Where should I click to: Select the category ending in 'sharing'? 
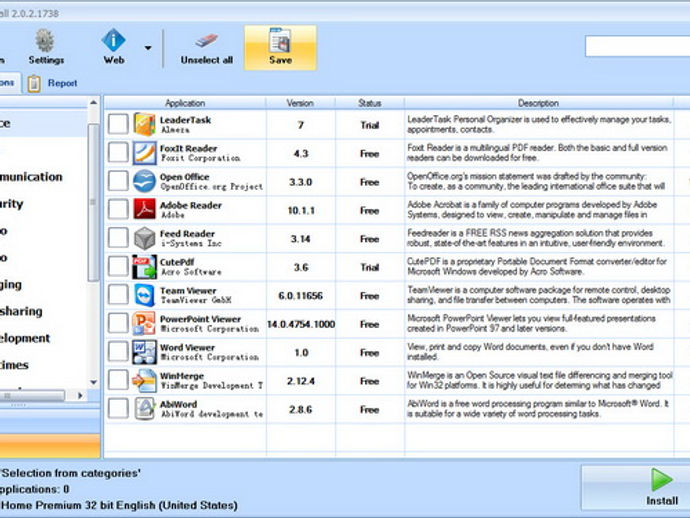(x=21, y=312)
